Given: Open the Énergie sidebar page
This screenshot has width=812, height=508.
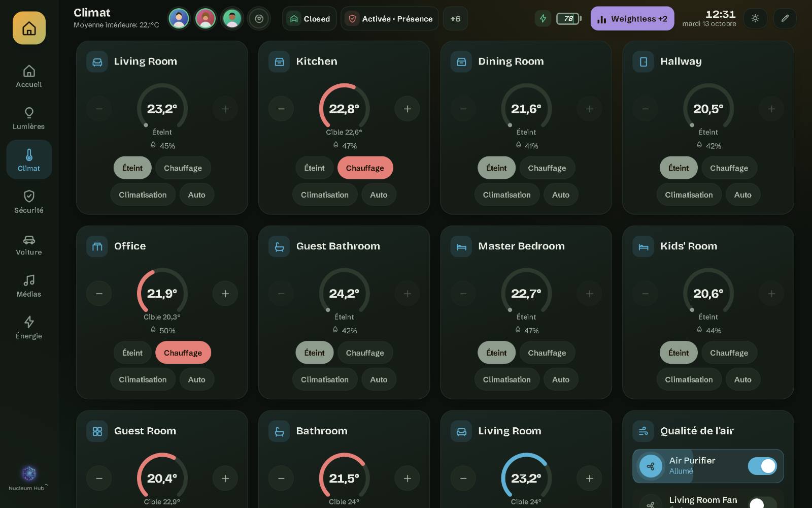Looking at the screenshot, I should 29,328.
